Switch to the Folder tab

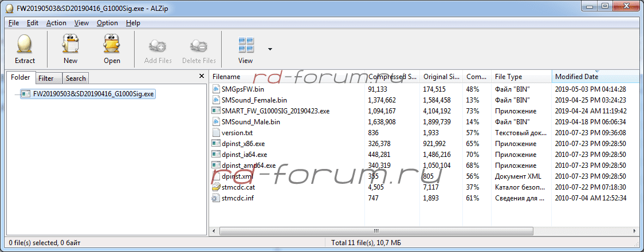[21, 77]
